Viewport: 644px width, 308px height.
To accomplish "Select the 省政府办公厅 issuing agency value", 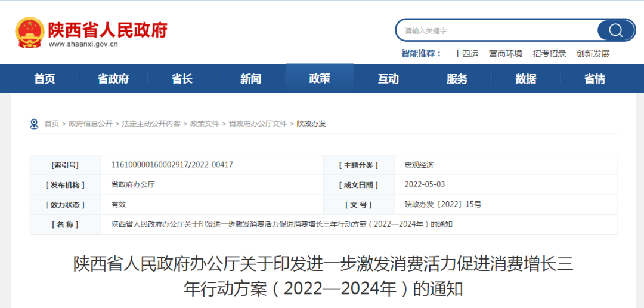I will coord(133,184).
